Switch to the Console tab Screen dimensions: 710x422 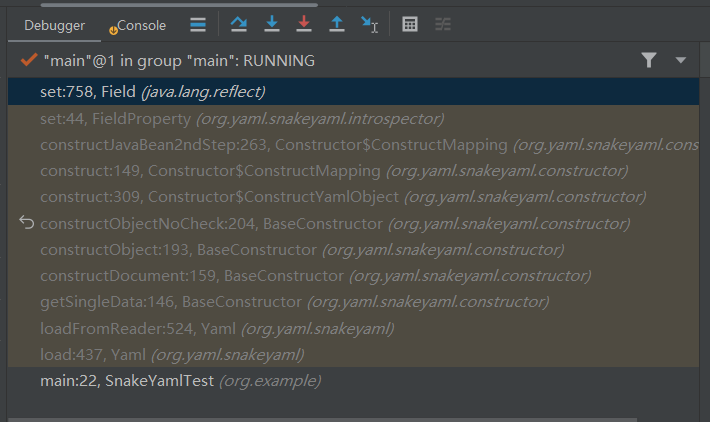(141, 25)
